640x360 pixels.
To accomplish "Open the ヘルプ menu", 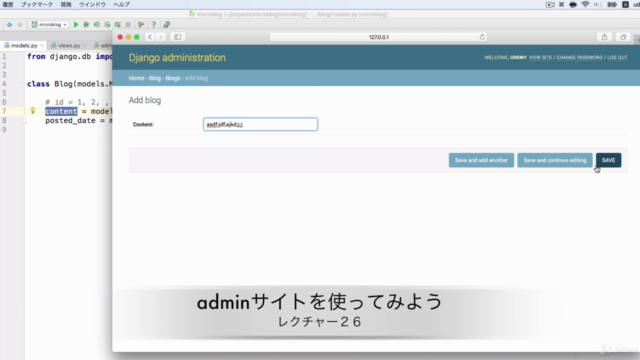I will pyautogui.click(x=121, y=4).
